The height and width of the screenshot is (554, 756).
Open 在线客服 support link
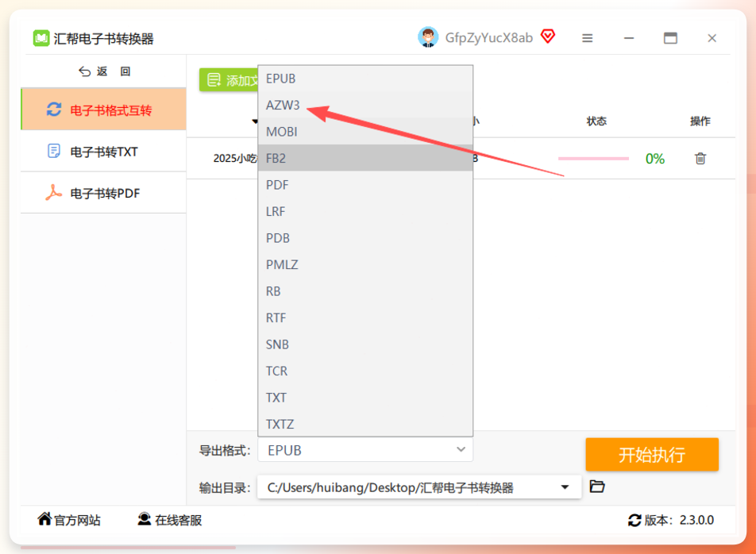pyautogui.click(x=170, y=520)
